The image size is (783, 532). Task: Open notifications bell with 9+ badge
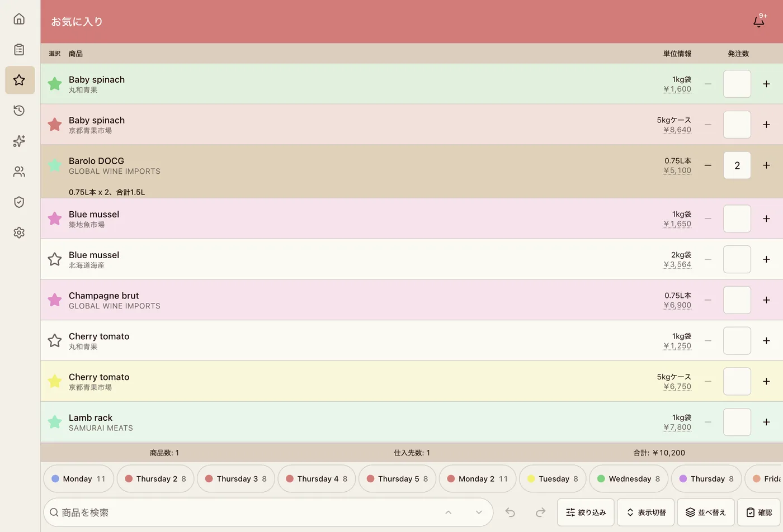pos(759,21)
